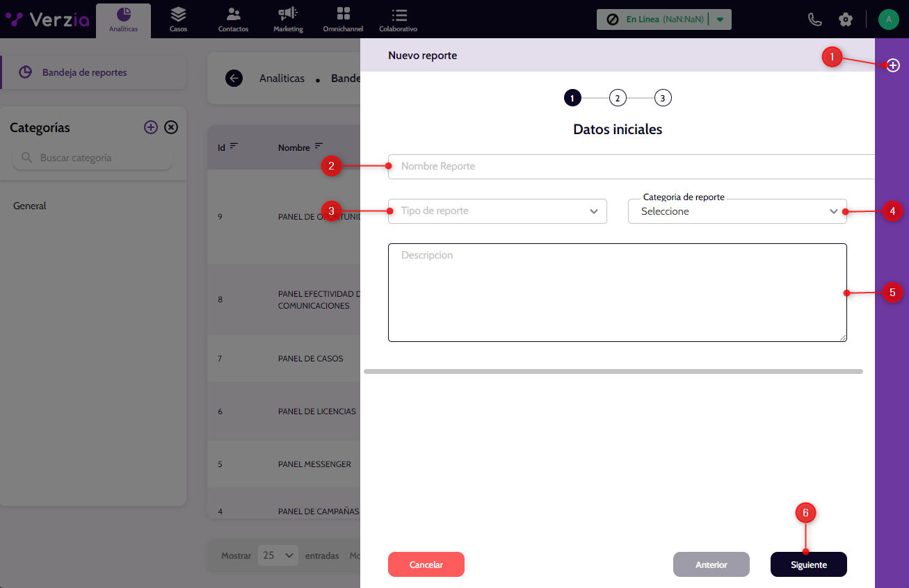The width and height of the screenshot is (909, 588).
Task: Sort table by Id column icon
Action: tap(234, 146)
